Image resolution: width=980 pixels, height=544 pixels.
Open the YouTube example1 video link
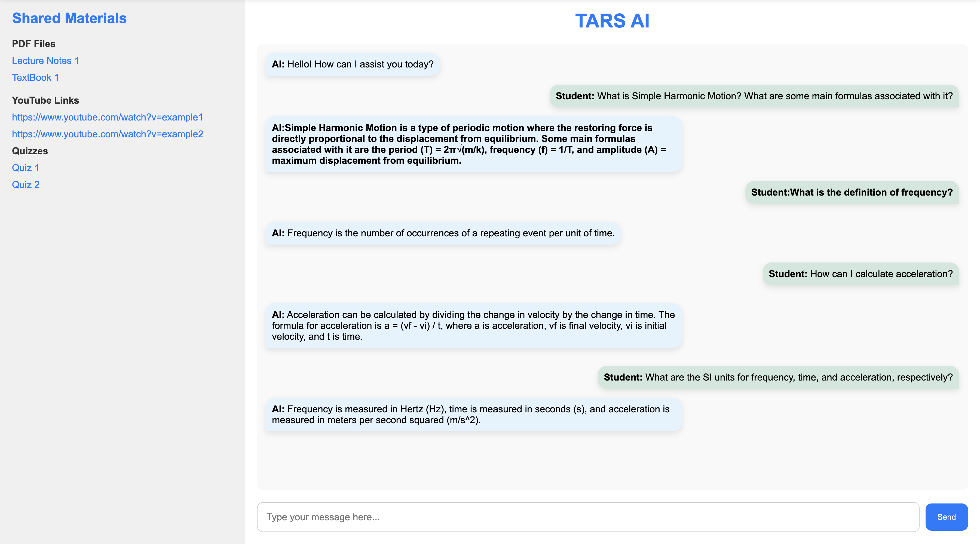click(x=107, y=117)
